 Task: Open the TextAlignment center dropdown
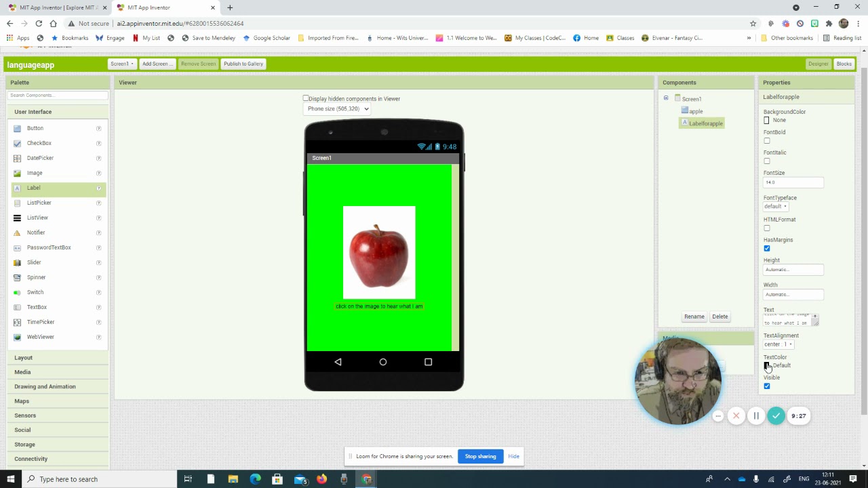click(x=778, y=344)
